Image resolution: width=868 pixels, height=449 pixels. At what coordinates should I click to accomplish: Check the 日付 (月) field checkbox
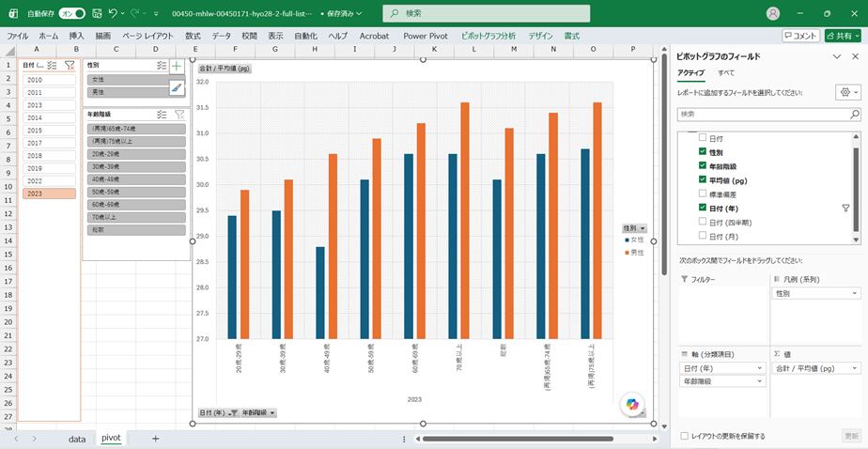point(703,236)
